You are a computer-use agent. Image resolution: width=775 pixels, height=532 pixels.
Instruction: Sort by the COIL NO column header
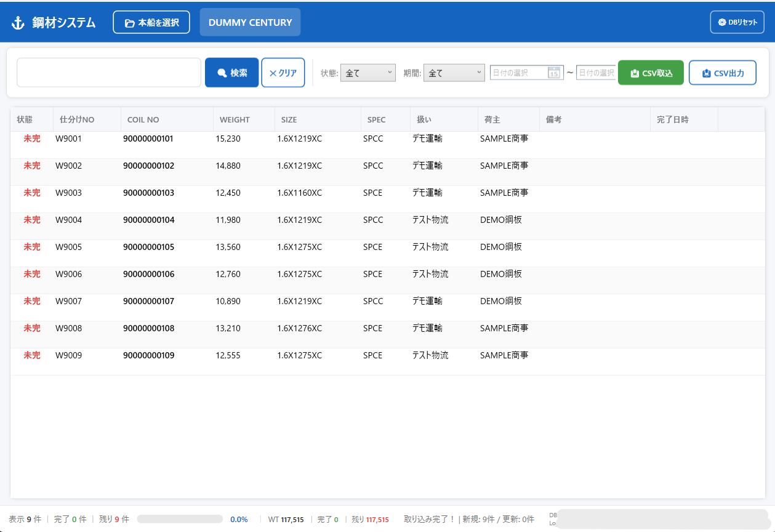[x=167, y=119]
